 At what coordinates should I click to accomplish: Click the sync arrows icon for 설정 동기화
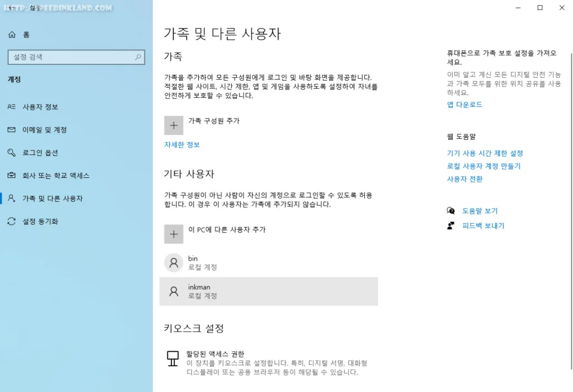[x=11, y=221]
